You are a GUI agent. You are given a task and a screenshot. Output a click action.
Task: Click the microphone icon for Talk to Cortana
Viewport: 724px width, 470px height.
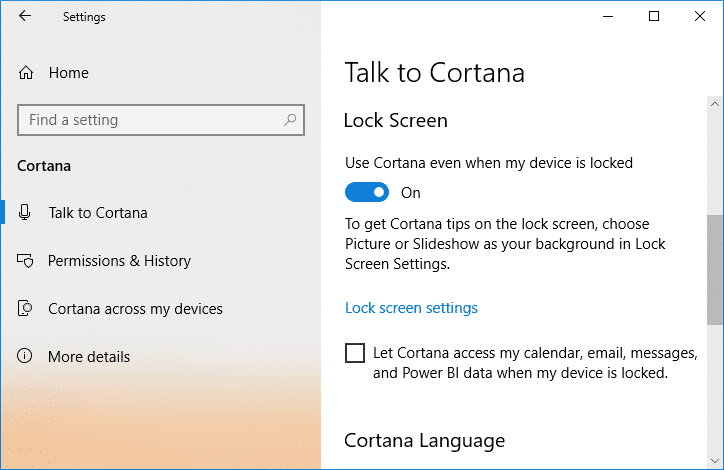click(24, 212)
